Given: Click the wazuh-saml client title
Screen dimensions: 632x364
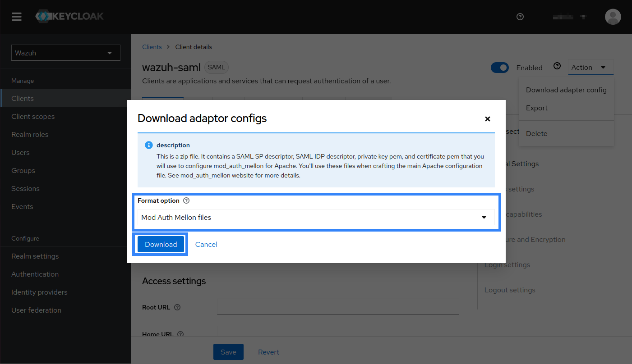Looking at the screenshot, I should coord(171,68).
